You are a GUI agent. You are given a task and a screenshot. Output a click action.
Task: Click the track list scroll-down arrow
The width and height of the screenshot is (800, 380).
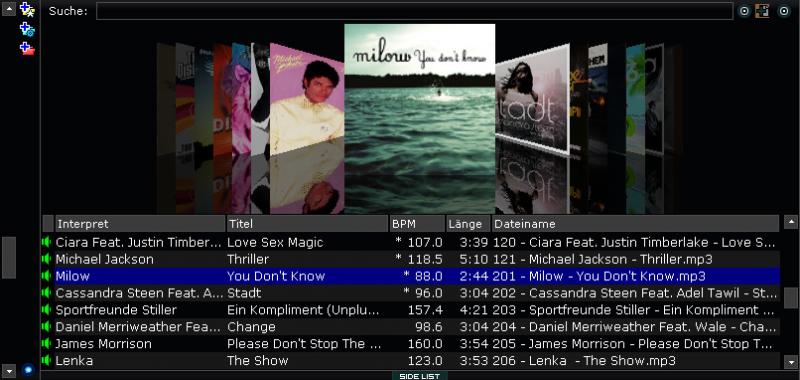(x=791, y=362)
